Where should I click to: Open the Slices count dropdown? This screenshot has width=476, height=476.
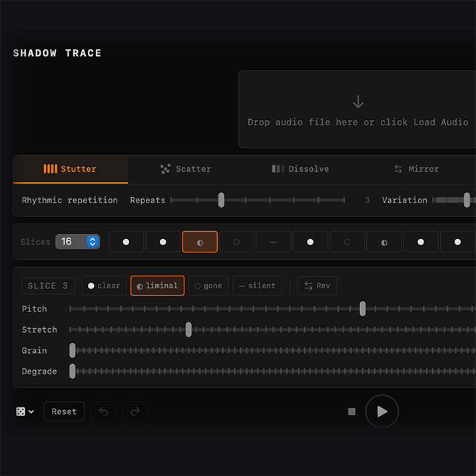tap(77, 242)
